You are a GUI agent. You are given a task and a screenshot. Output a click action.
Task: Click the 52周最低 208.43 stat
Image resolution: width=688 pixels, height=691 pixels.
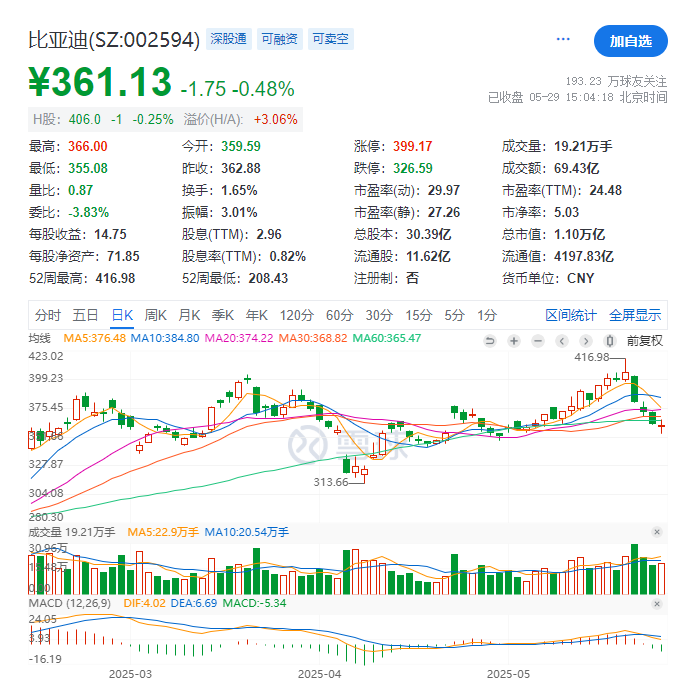coord(235,278)
